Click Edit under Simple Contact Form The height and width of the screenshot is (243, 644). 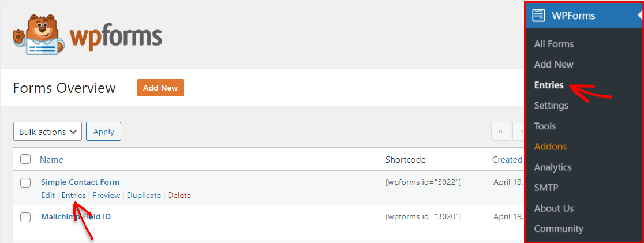(48, 195)
